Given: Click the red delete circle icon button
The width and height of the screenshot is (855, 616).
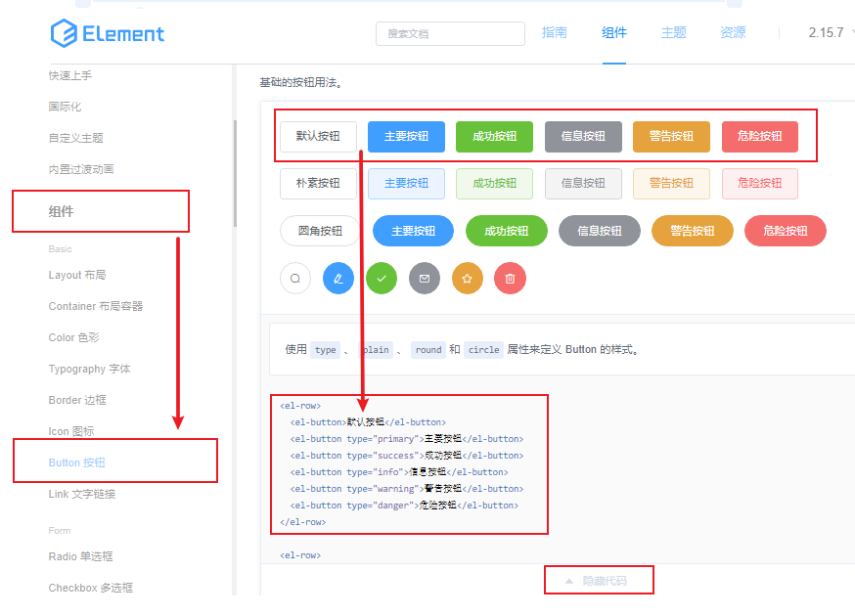Looking at the screenshot, I should coord(510,279).
